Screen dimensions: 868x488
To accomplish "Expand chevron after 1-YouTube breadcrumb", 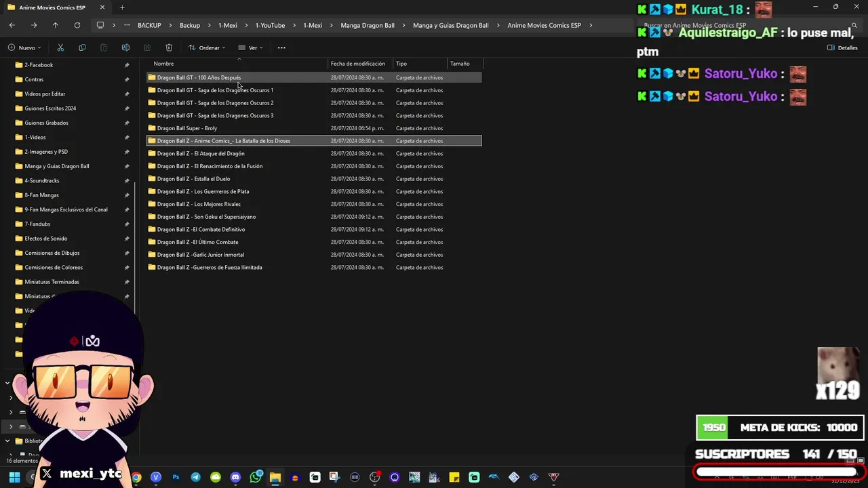I will 294,25.
